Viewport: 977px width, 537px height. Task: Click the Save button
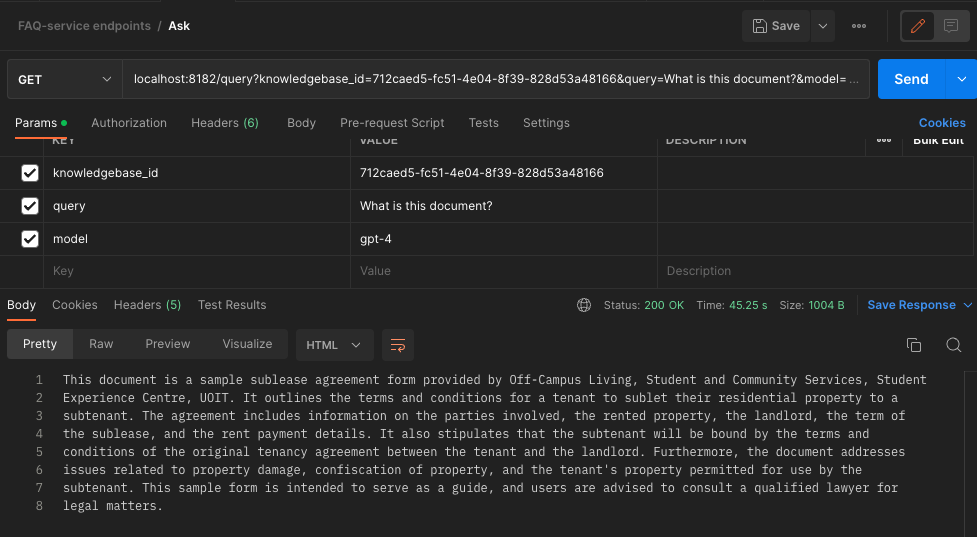[x=776, y=26]
